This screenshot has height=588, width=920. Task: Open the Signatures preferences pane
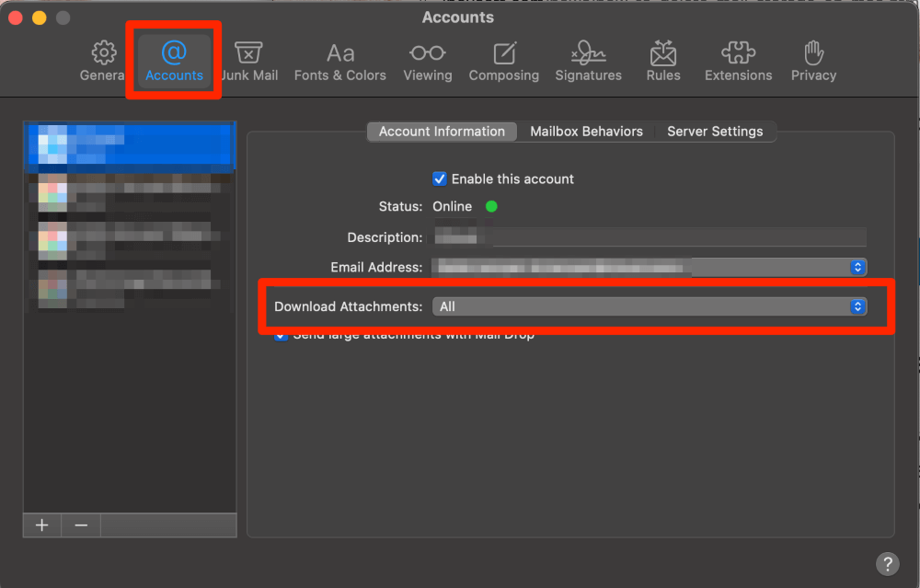point(588,62)
